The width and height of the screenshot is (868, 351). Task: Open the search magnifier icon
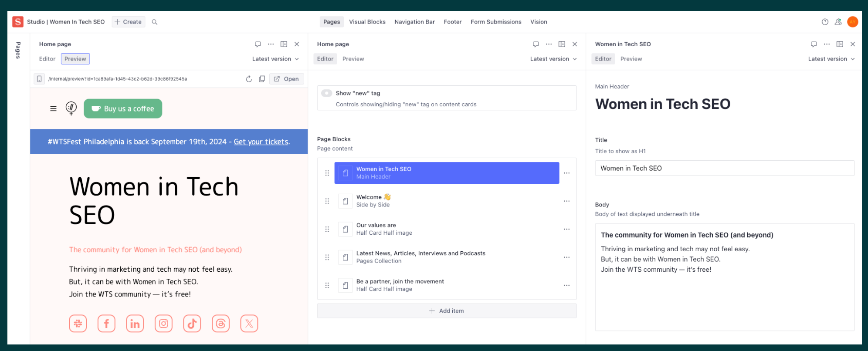click(x=155, y=22)
